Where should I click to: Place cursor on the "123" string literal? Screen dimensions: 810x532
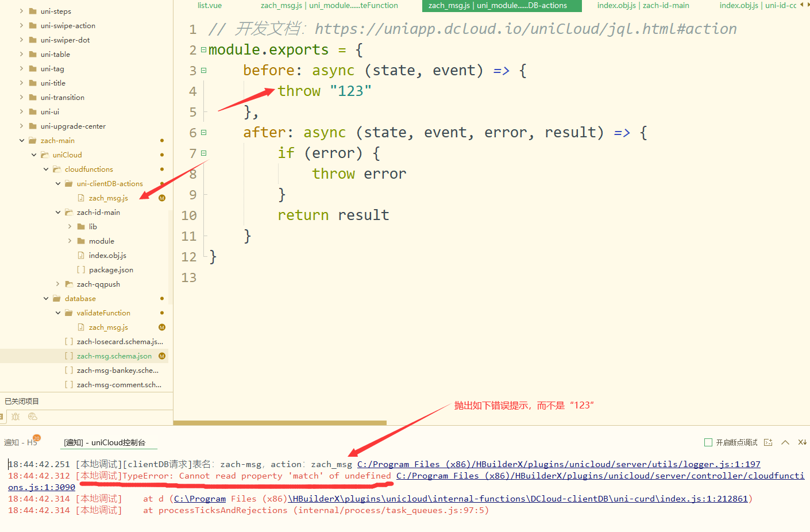pos(350,91)
